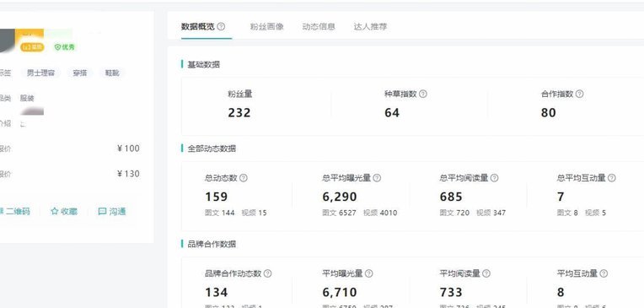
Task: Click 品牌合作动态数 value 134
Action: pos(216,292)
